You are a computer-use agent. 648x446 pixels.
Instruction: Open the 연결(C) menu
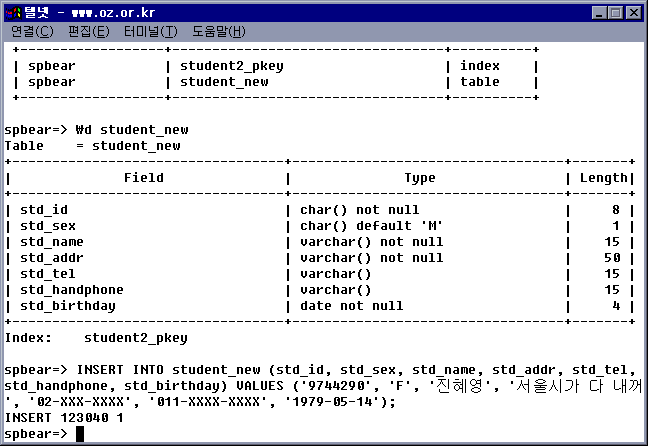pyautogui.click(x=32, y=32)
